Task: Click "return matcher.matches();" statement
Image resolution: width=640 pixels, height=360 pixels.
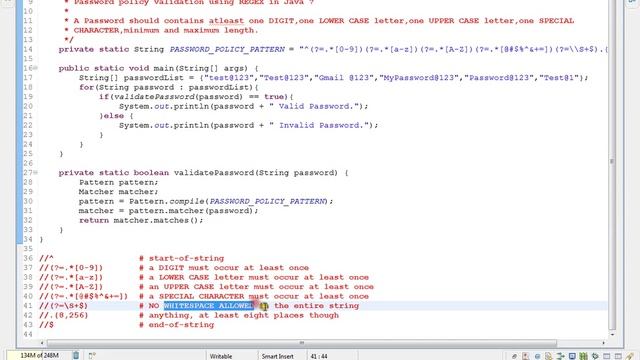Action: (x=141, y=220)
